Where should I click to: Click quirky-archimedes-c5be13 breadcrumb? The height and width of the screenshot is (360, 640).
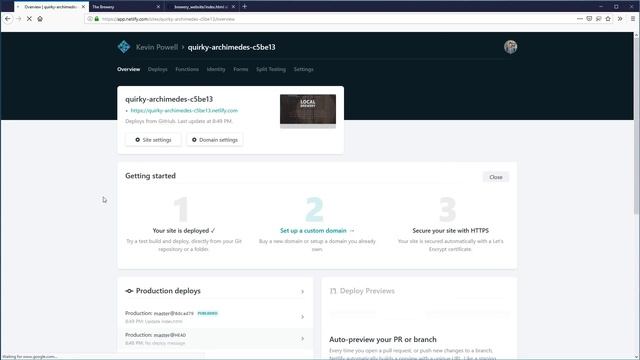[x=231, y=47]
